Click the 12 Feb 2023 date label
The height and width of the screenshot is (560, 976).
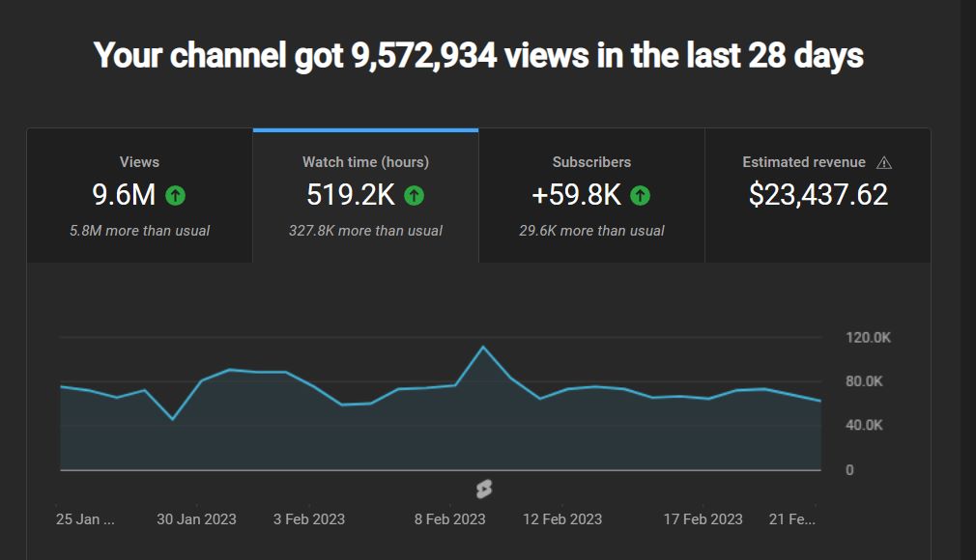point(562,519)
